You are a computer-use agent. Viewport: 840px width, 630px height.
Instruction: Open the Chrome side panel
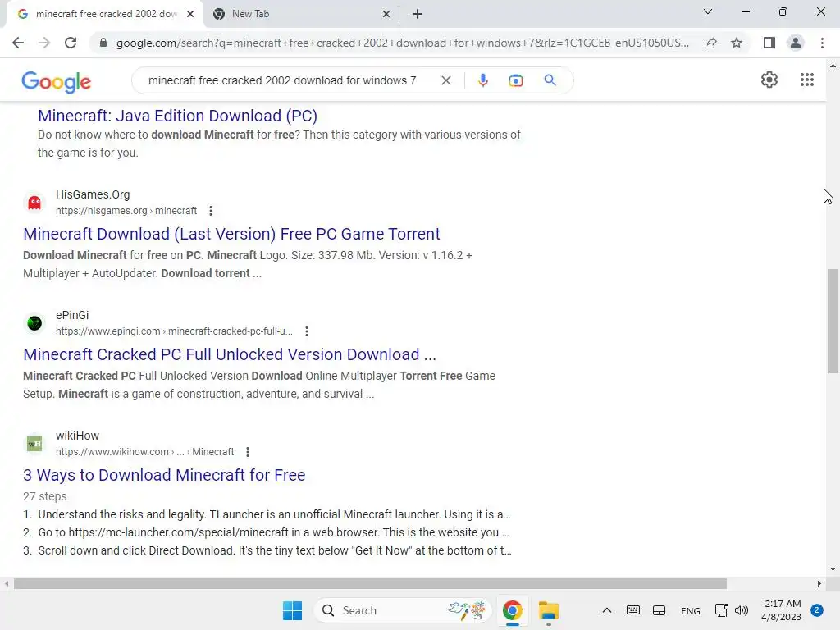click(x=769, y=43)
